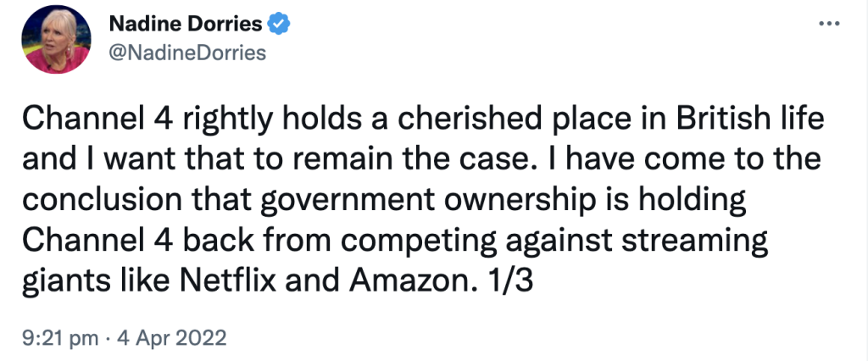This screenshot has height=361, width=868.
Task: Click the blue verified badge
Action: pyautogui.click(x=279, y=24)
